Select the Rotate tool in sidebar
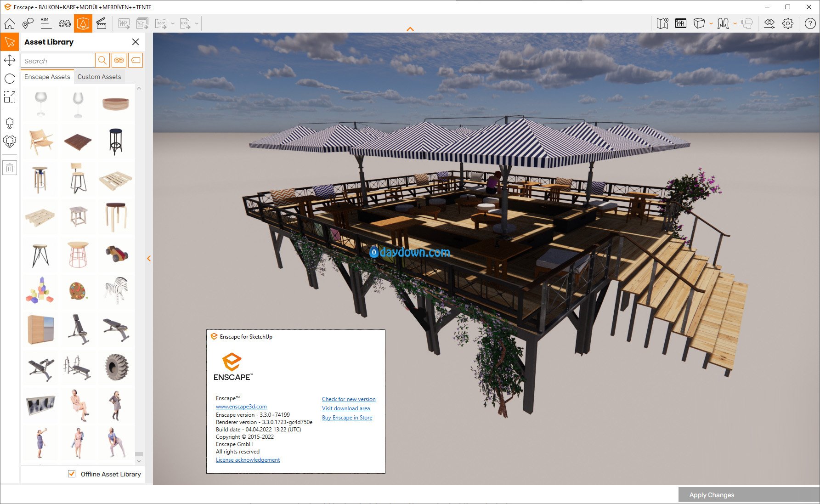This screenshot has height=504, width=820. (10, 79)
